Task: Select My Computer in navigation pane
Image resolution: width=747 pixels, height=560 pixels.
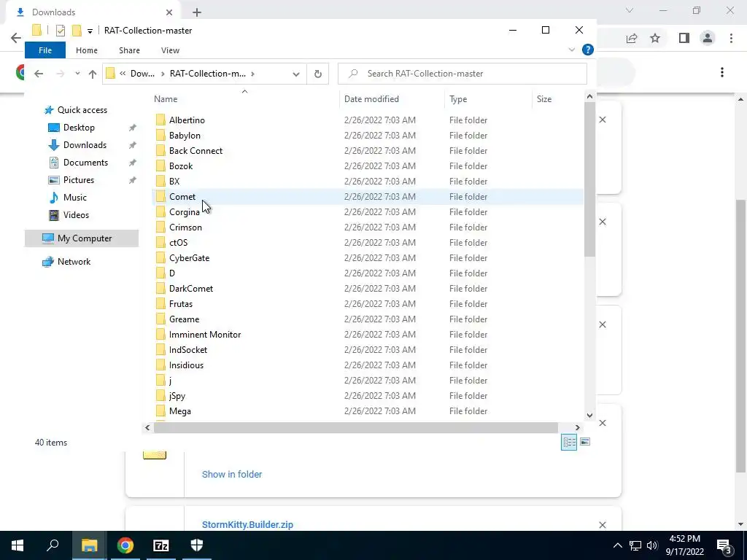Action: (82, 238)
